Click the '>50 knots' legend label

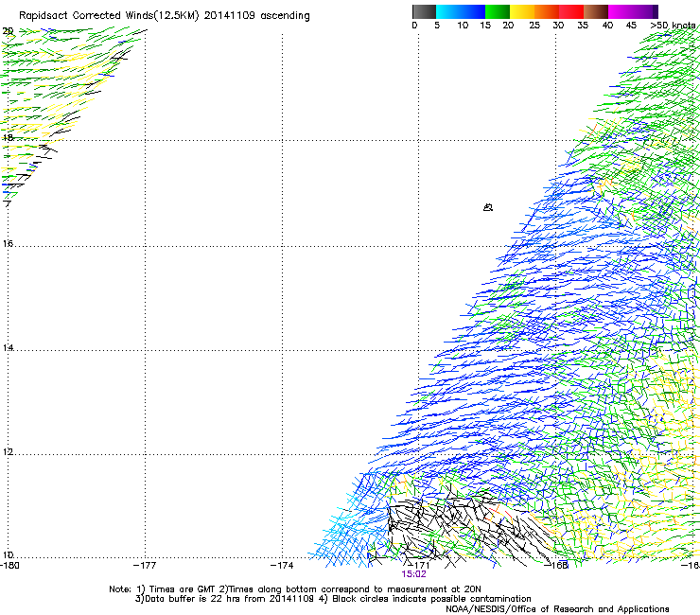point(673,26)
